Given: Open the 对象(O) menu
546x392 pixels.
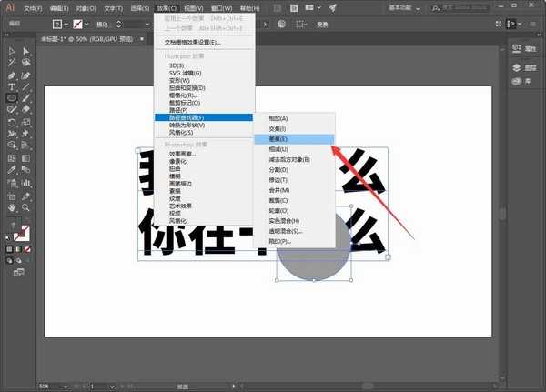Looking at the screenshot, I should (86, 8).
